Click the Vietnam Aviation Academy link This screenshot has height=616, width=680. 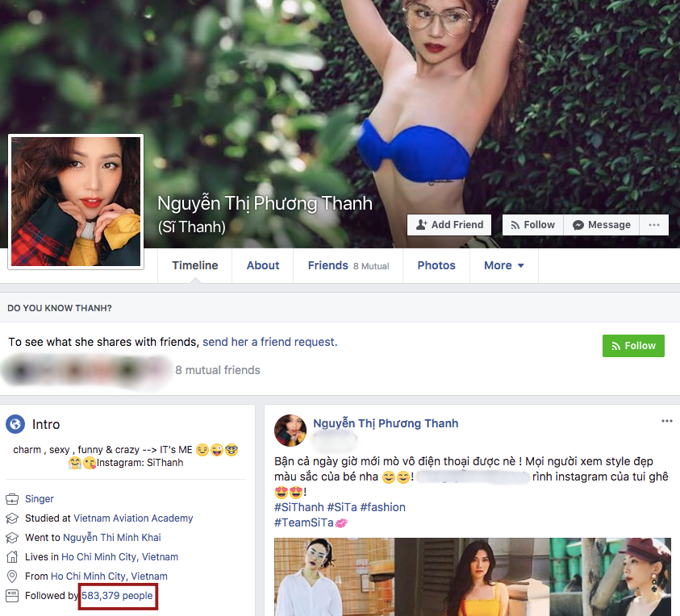pos(133,518)
